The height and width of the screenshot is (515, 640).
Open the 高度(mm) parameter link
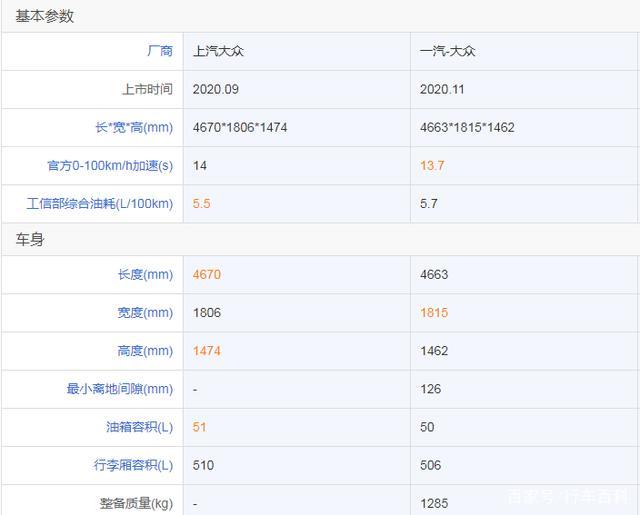[x=145, y=351]
